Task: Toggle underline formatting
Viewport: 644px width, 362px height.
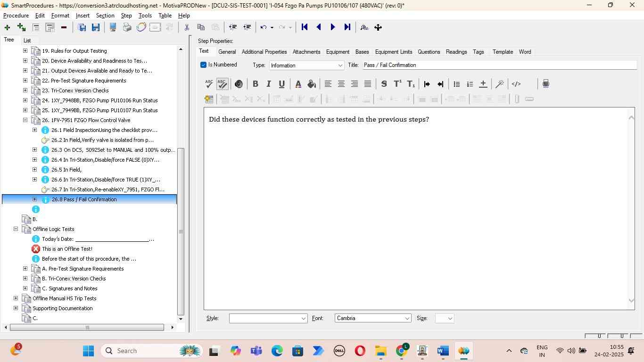Action: (281, 84)
